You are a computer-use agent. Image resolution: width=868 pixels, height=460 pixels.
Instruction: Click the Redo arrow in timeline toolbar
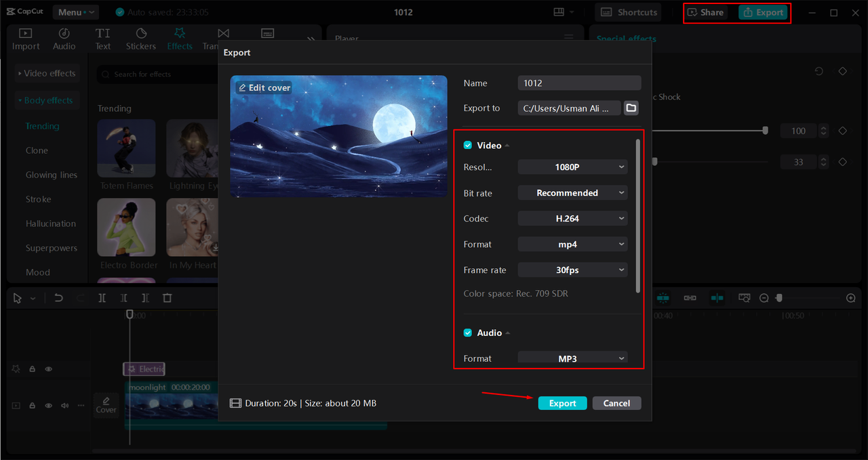pos(80,298)
